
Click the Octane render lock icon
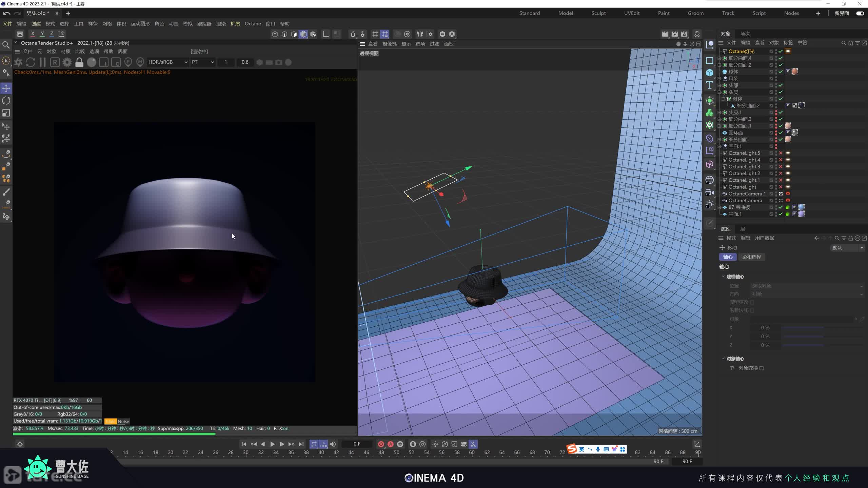tap(79, 62)
